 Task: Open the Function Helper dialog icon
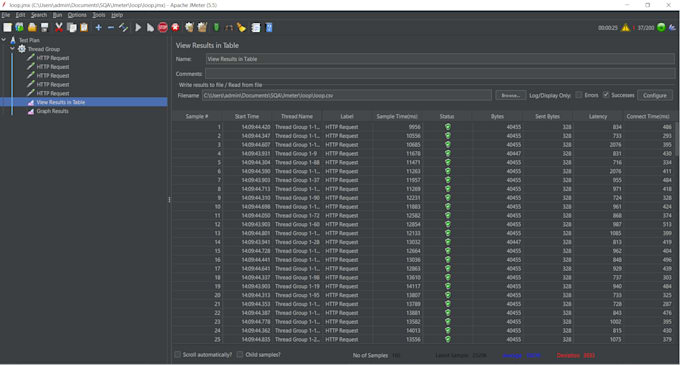(256, 27)
